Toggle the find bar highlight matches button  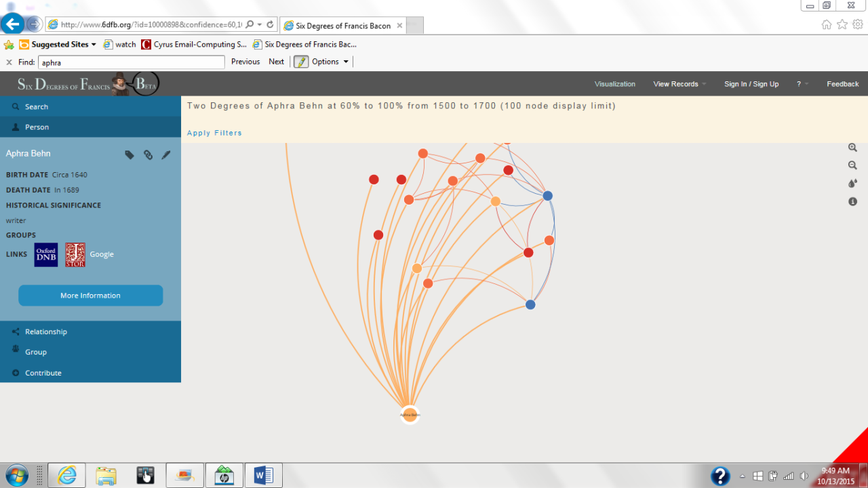300,62
